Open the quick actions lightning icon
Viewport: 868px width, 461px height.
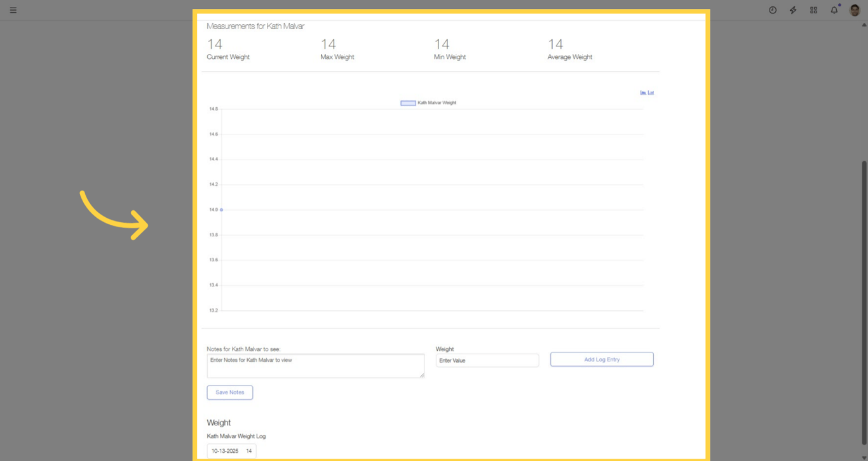(x=792, y=10)
